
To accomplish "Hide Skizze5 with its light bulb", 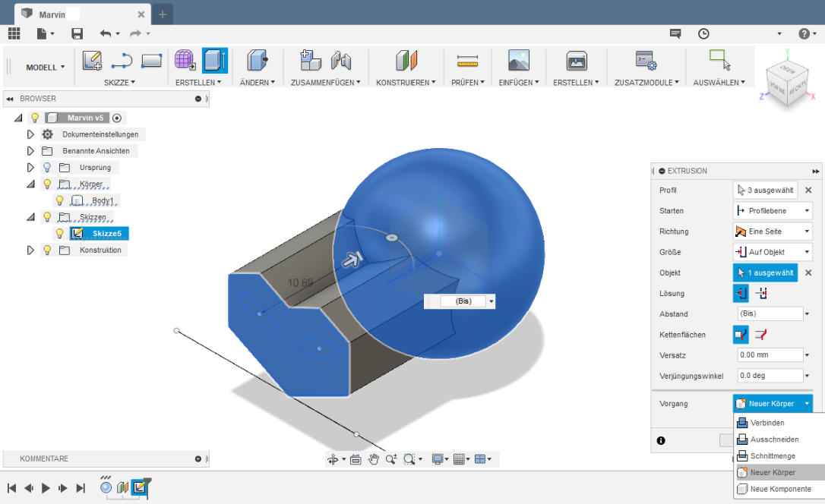I will tap(59, 233).
